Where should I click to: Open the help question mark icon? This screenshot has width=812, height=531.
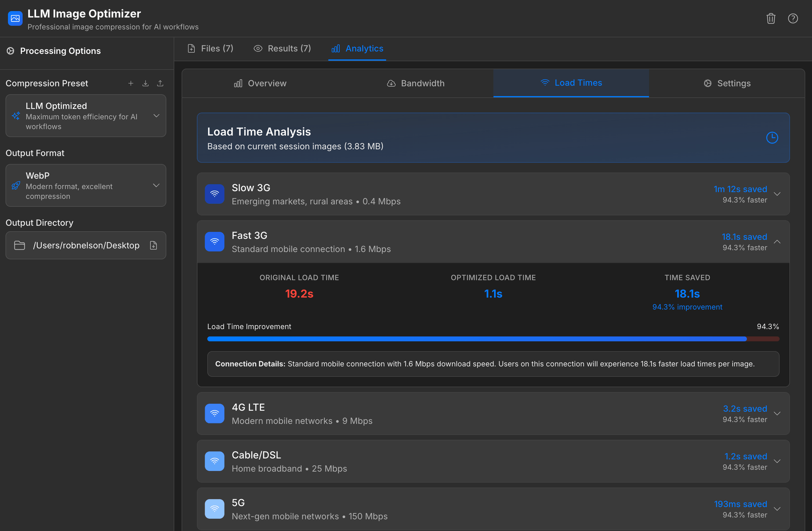pos(793,19)
